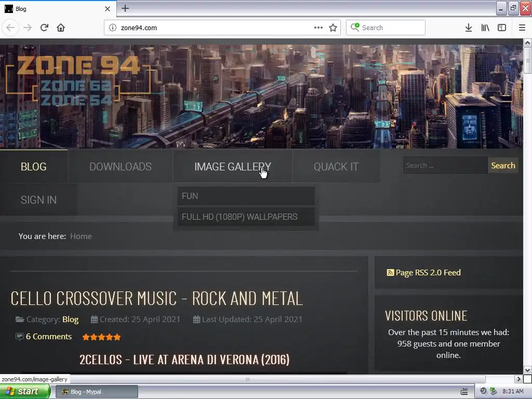Open the BLOG menu item
This screenshot has width=532, height=399.
click(34, 167)
